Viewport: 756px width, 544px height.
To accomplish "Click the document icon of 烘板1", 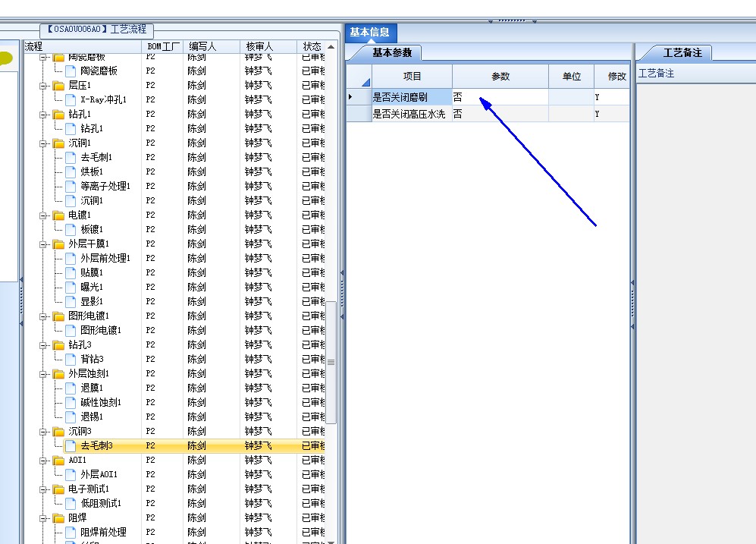I will click(71, 171).
